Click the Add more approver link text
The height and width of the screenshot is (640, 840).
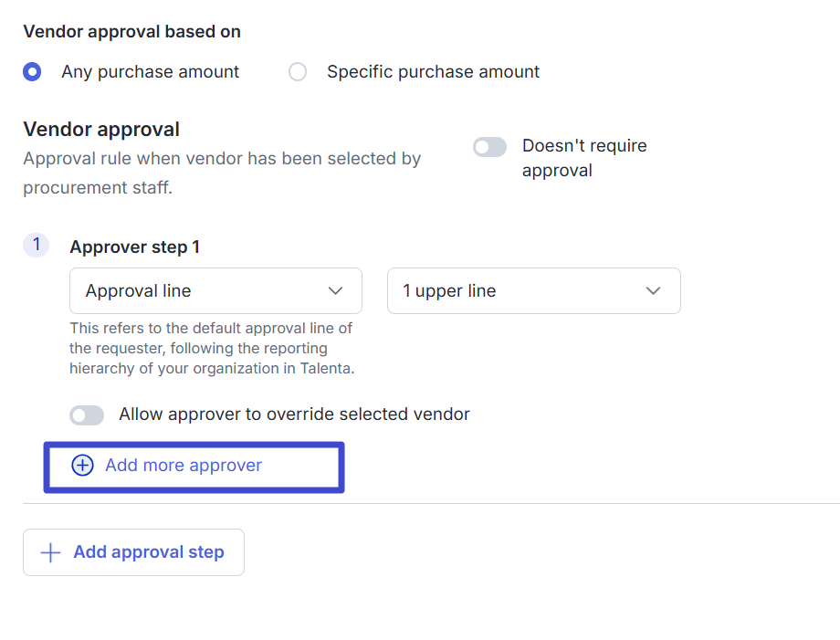coord(184,466)
